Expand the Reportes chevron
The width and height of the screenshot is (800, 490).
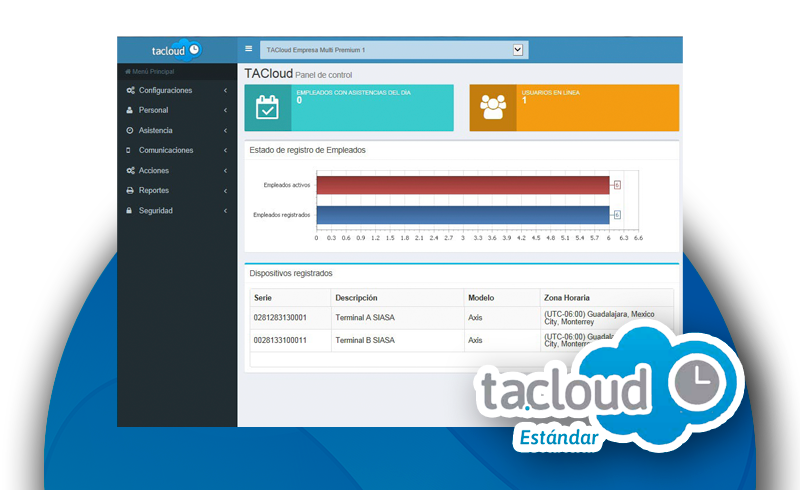[x=225, y=191]
